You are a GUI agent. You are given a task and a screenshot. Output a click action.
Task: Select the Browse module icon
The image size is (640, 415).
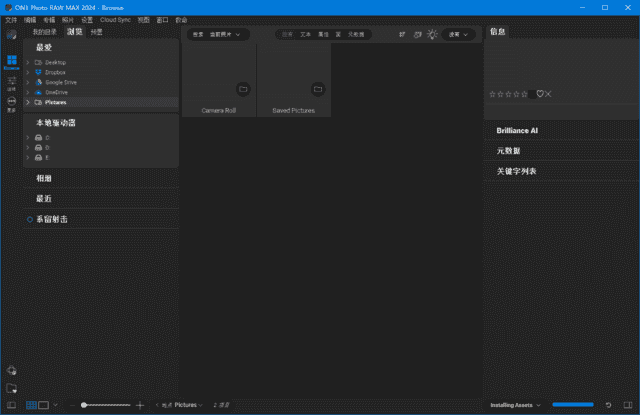11,62
